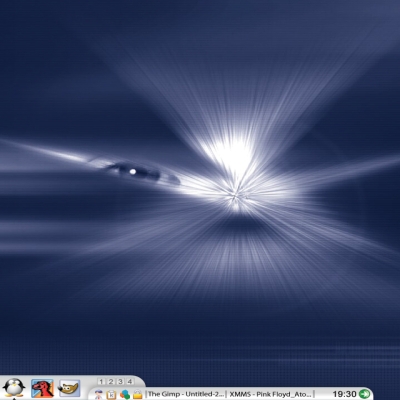Click the yellow padlock tray icon
Screen dimensions: 400x400
click(x=137, y=395)
